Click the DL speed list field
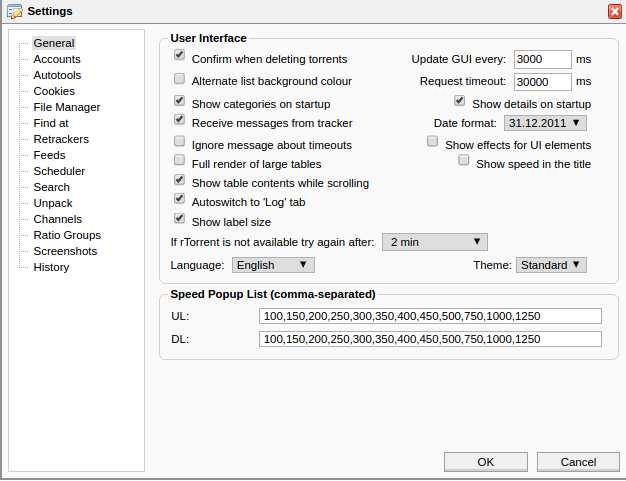The width and height of the screenshot is (626, 481). (430, 339)
